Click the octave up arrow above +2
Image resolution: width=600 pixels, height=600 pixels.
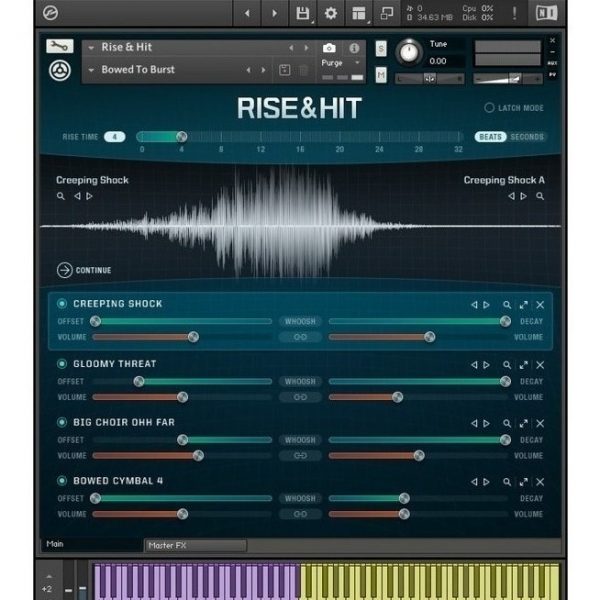pyautogui.click(x=49, y=577)
